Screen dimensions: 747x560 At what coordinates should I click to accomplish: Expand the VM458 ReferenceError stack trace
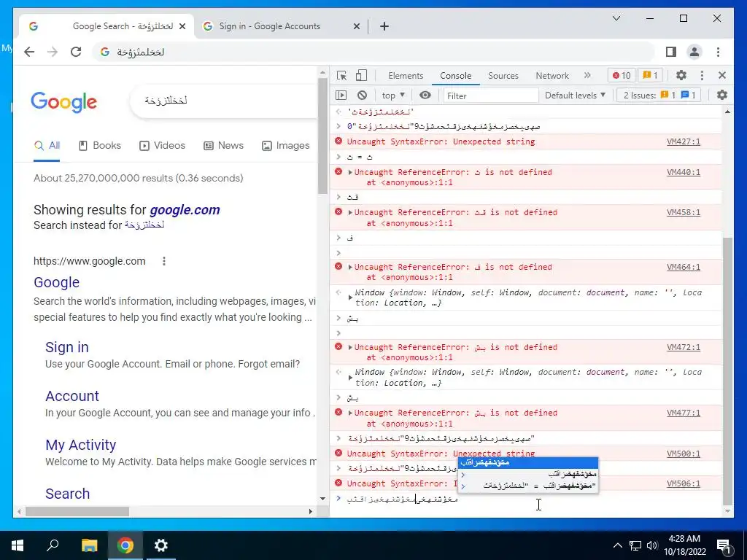tap(350, 212)
